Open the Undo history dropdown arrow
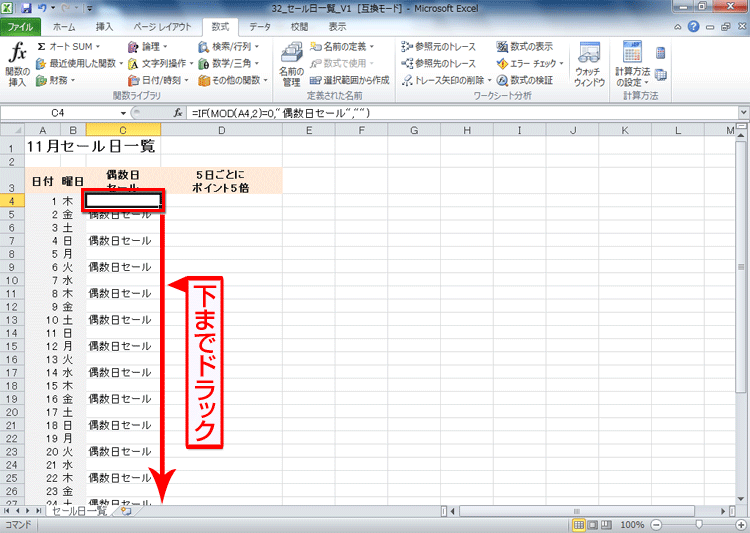 coord(52,8)
